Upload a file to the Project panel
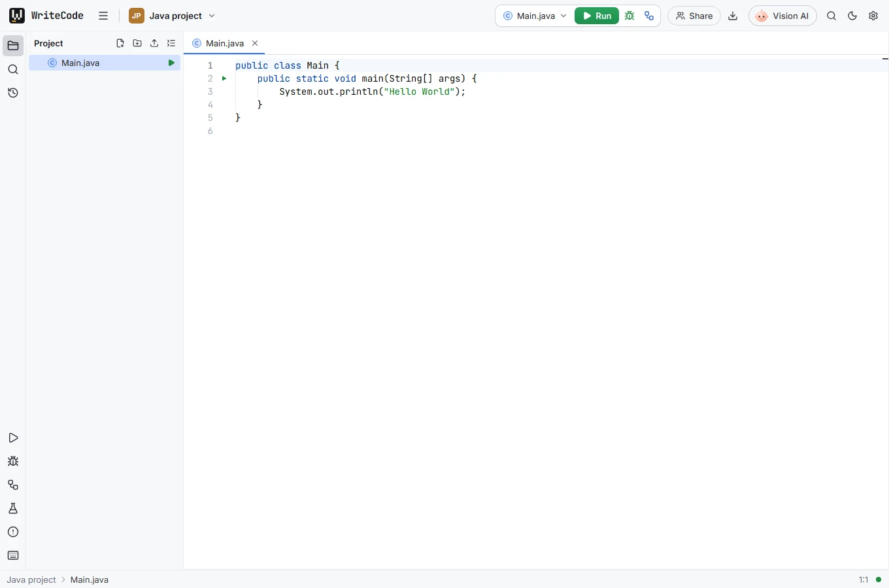 [154, 43]
